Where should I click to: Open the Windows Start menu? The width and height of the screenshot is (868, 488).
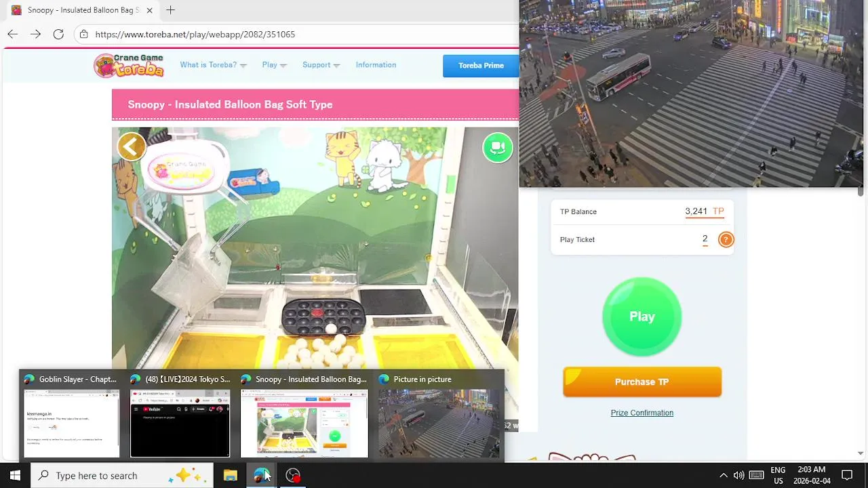(x=15, y=475)
